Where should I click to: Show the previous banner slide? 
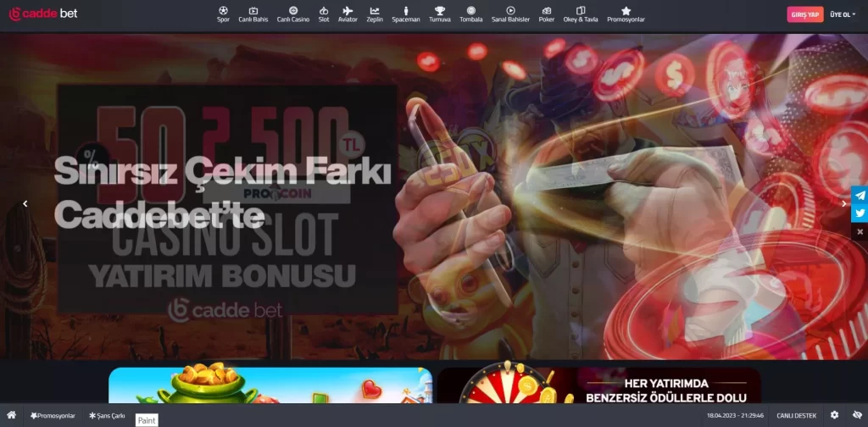point(25,203)
